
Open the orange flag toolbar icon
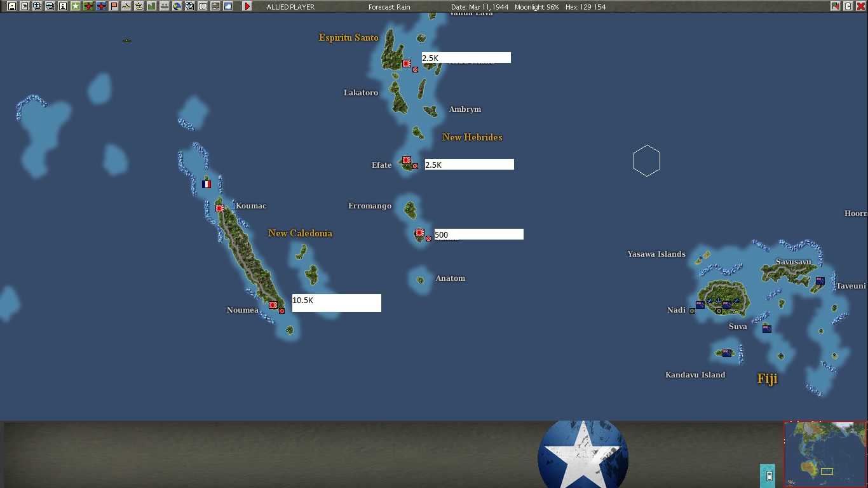114,6
